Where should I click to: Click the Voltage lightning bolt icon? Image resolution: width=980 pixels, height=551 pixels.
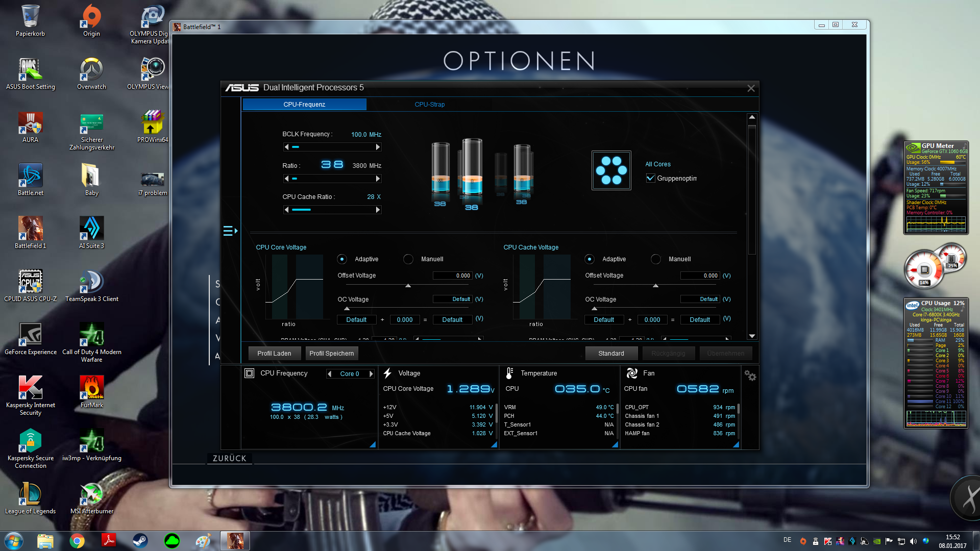pyautogui.click(x=387, y=373)
